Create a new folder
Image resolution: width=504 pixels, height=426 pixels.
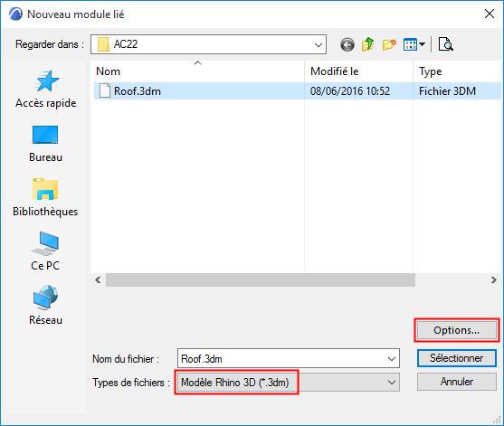coord(389,44)
